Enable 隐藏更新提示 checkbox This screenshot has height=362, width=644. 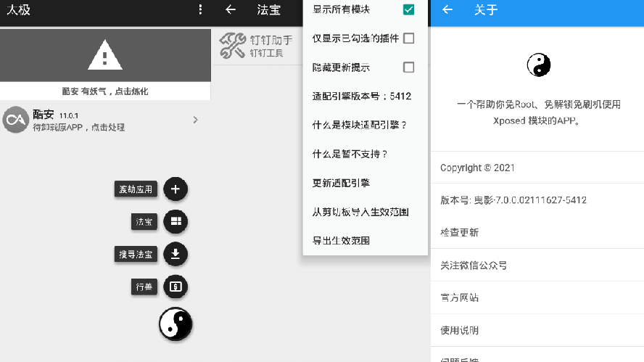[x=408, y=67]
